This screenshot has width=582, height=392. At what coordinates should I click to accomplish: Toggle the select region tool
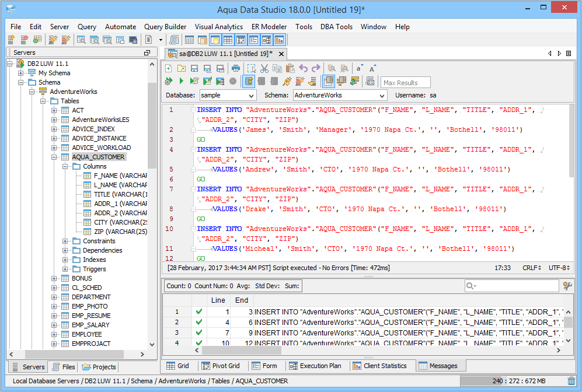(x=252, y=68)
